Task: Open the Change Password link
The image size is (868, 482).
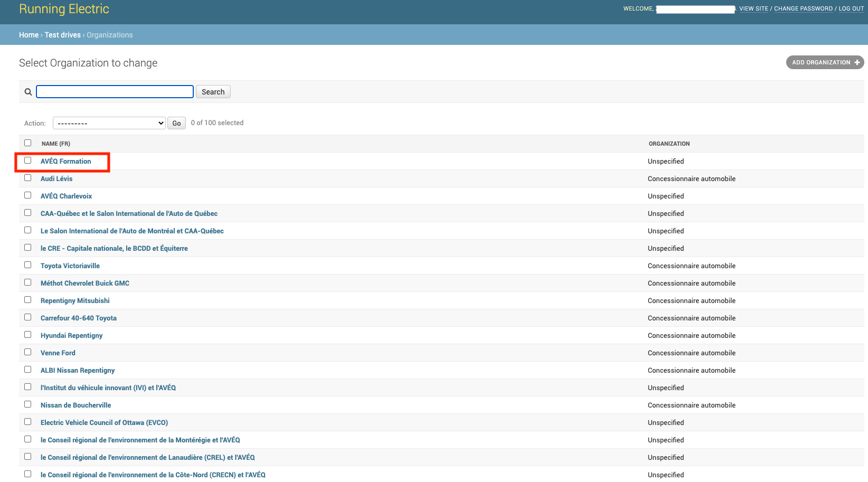Action: pyautogui.click(x=803, y=8)
